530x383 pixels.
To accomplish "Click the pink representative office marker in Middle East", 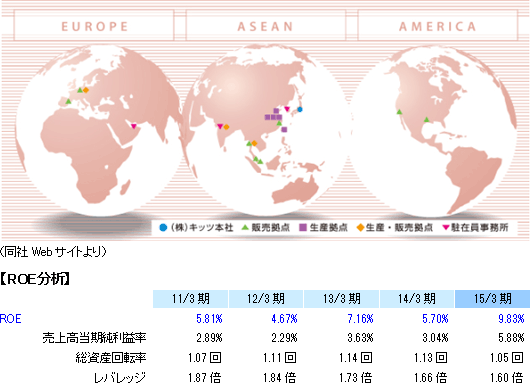I will (x=134, y=126).
